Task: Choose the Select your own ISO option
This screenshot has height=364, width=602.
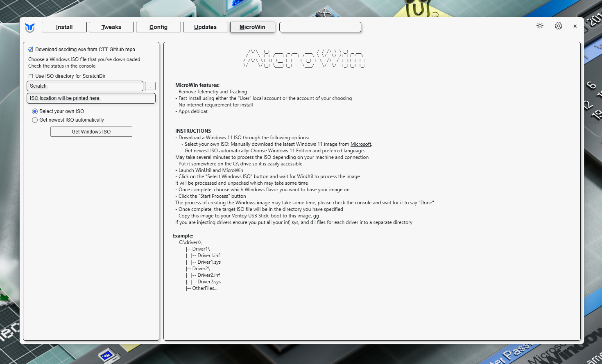Action: pos(35,111)
